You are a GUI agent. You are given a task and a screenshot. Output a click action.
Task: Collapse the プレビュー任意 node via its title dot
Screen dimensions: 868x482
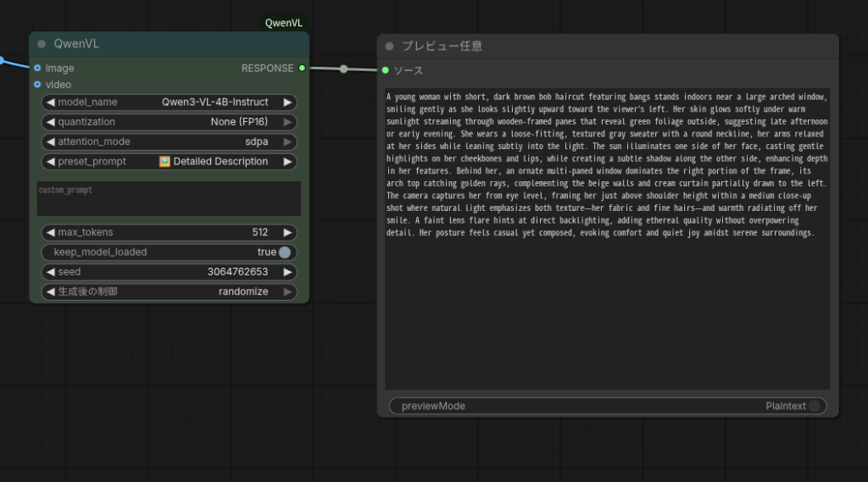(390, 47)
